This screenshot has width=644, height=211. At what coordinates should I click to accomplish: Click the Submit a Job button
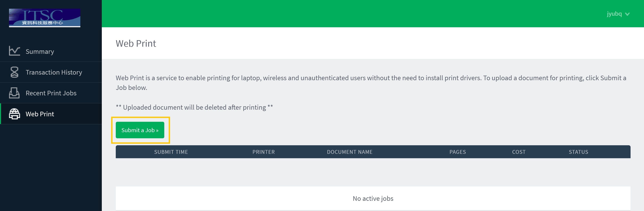point(140,130)
